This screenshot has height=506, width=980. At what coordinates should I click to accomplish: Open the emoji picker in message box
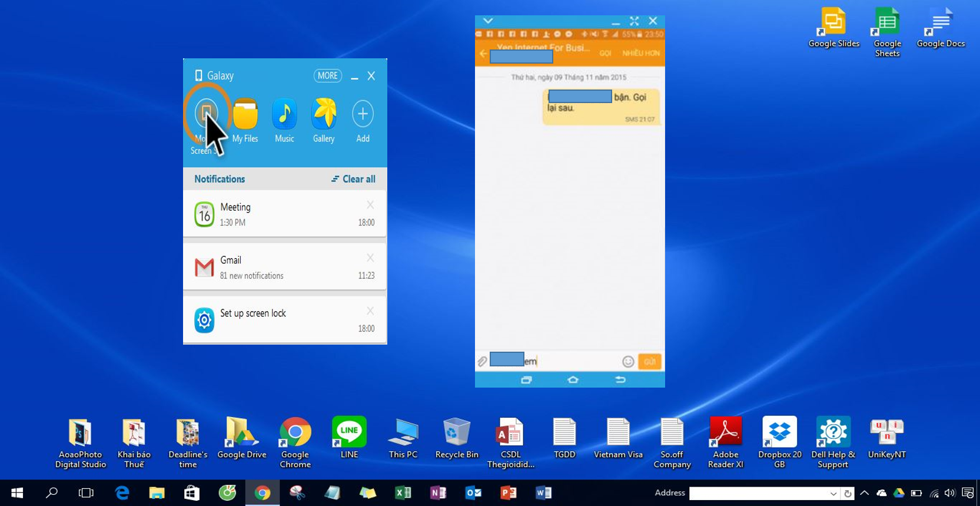tap(628, 362)
